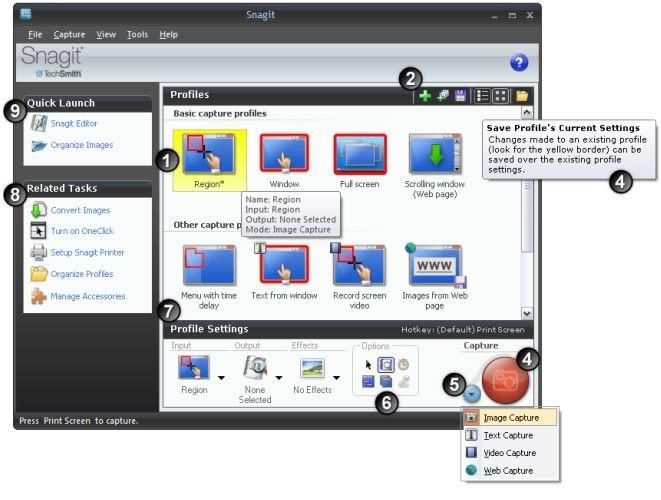661x500 pixels.
Task: Click Manage Accessories link
Action: [x=88, y=296]
